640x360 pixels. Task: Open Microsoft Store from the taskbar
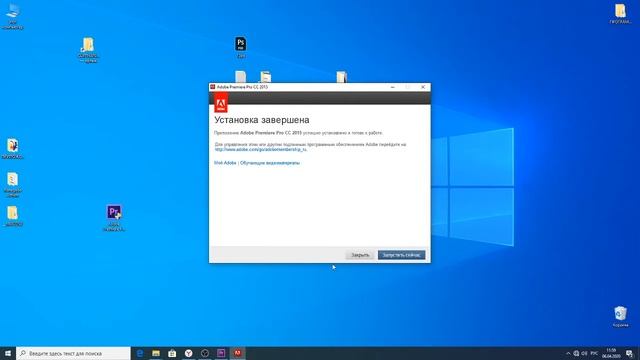pos(172,353)
